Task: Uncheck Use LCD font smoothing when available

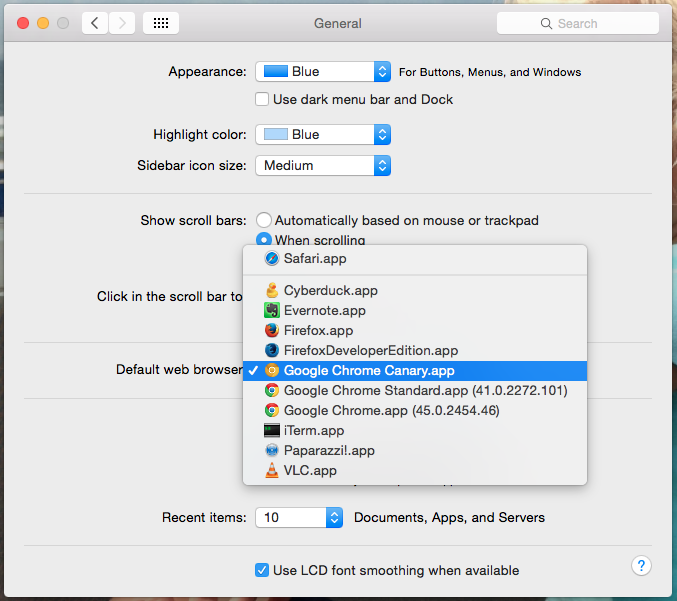Action: (x=262, y=570)
